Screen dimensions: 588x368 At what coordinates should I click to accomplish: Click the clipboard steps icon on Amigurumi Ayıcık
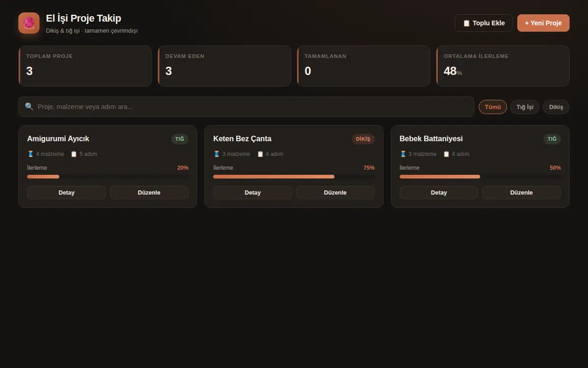coord(74,154)
